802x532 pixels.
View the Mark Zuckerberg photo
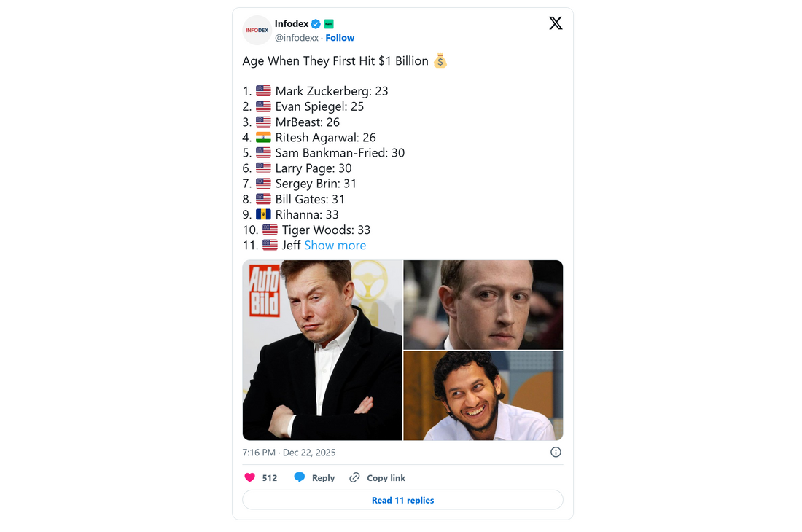[483, 305]
